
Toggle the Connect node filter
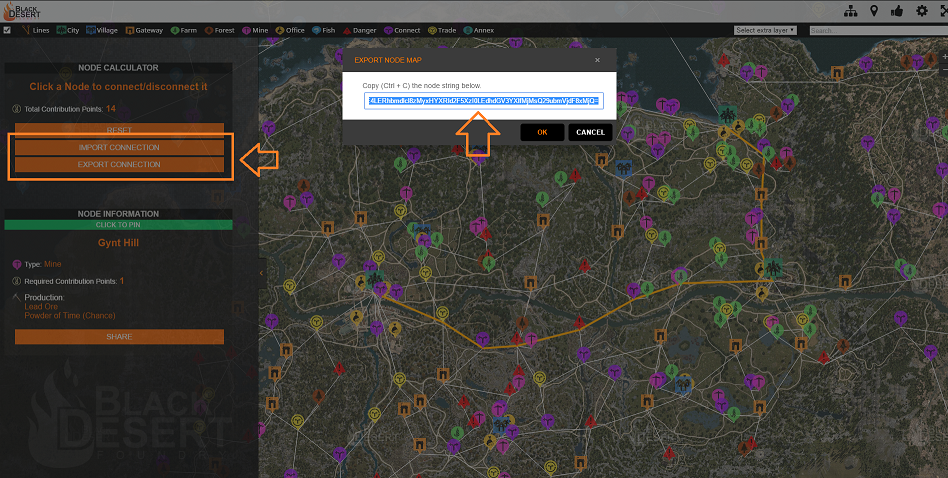(x=402, y=30)
